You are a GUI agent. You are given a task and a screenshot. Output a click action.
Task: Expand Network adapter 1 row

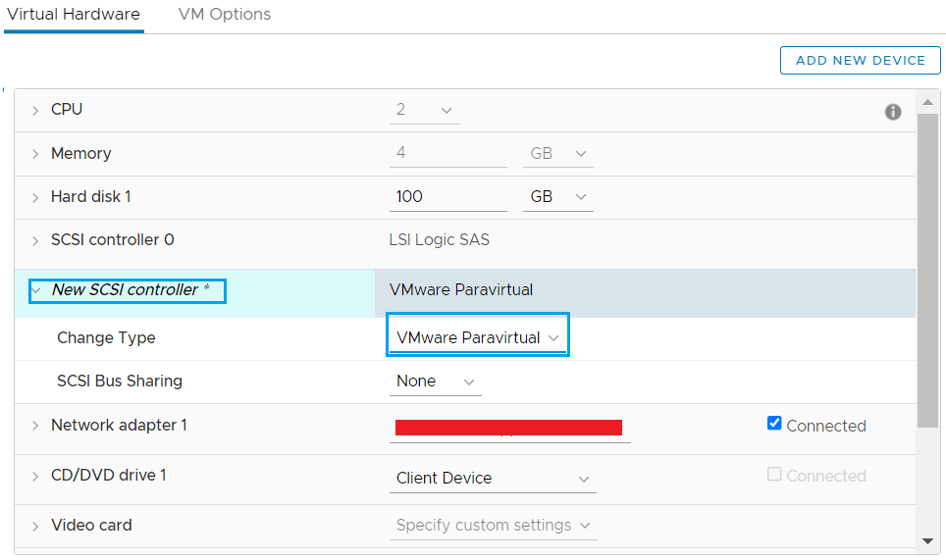point(35,426)
